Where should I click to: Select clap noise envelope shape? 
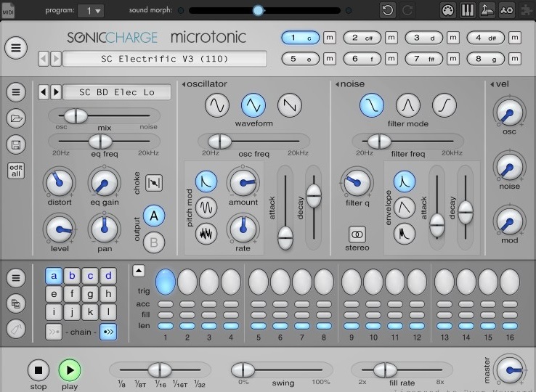click(405, 234)
